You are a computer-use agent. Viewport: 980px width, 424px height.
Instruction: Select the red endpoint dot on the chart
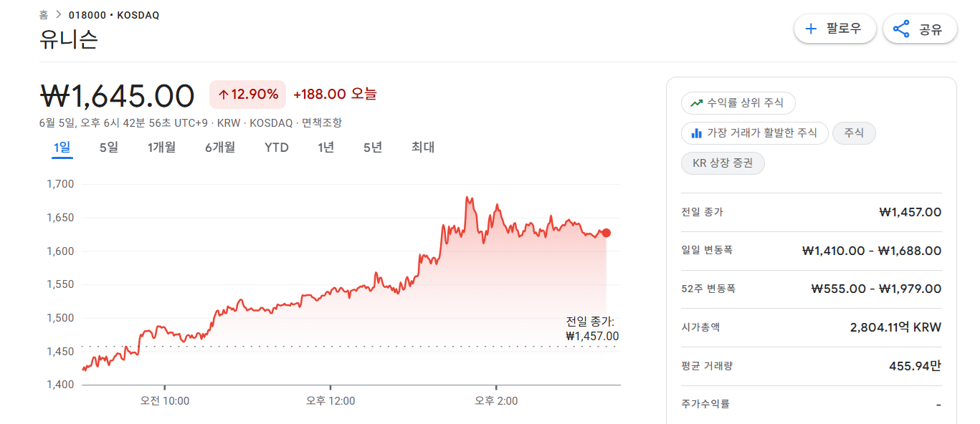tap(606, 232)
